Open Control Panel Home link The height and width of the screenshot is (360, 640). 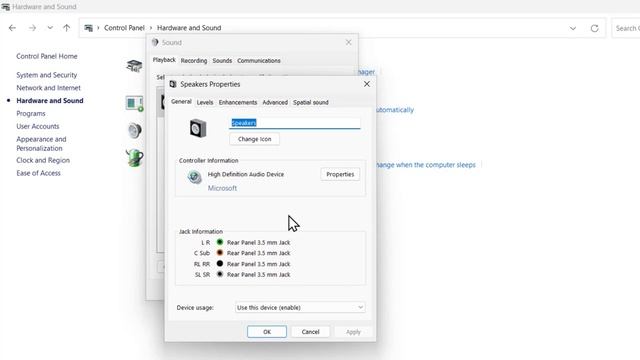tap(47, 56)
